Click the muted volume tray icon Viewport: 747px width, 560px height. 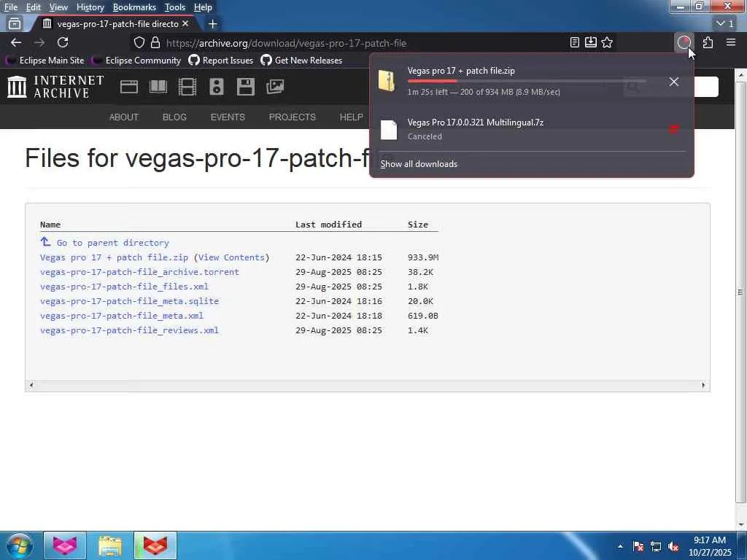pos(673,547)
